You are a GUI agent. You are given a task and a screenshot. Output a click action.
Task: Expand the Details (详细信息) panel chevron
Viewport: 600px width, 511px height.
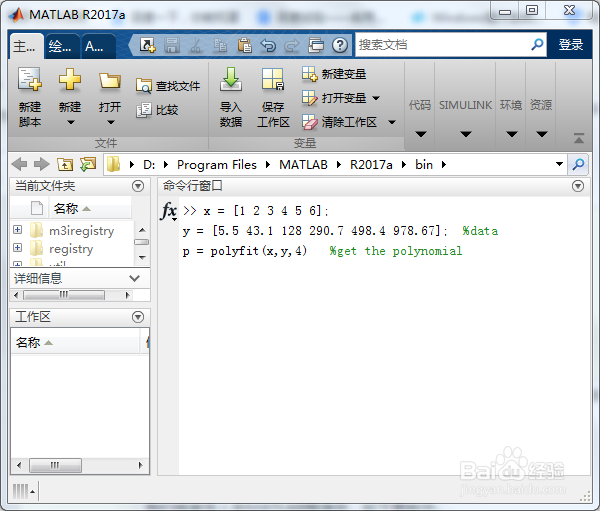click(x=134, y=278)
